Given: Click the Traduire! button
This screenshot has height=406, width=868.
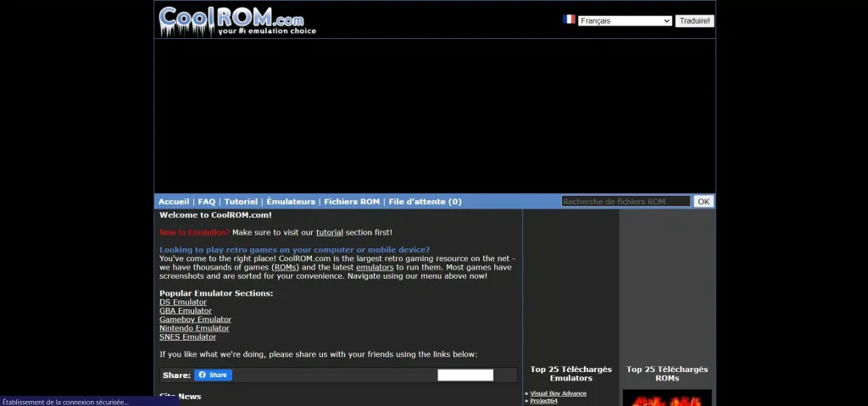Looking at the screenshot, I should pyautogui.click(x=695, y=21).
